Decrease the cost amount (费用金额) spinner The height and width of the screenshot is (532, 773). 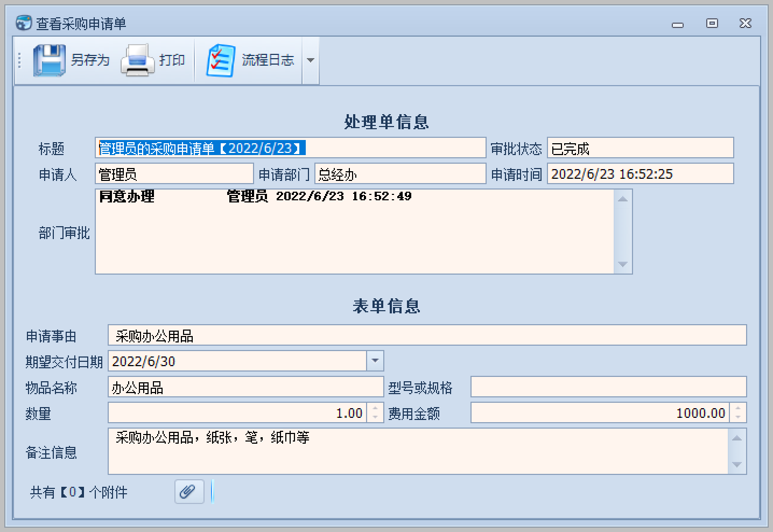738,417
